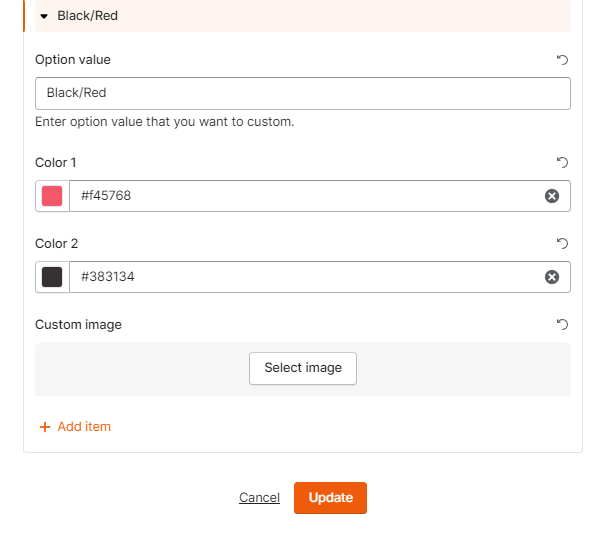Open the pink Color 1 swatch picker
Viewport: 611px width, 538px height.
[x=52, y=196]
